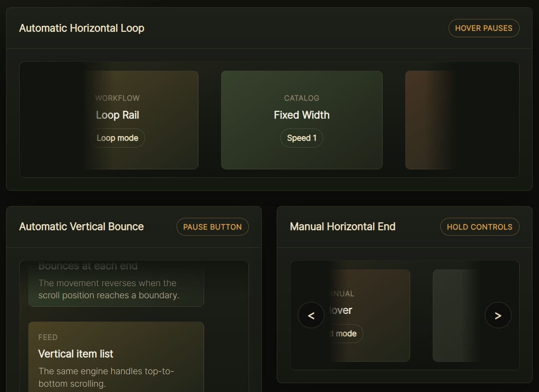Click the Manual Horizontal End heading
Image resolution: width=539 pixels, height=392 pixels.
(x=342, y=227)
